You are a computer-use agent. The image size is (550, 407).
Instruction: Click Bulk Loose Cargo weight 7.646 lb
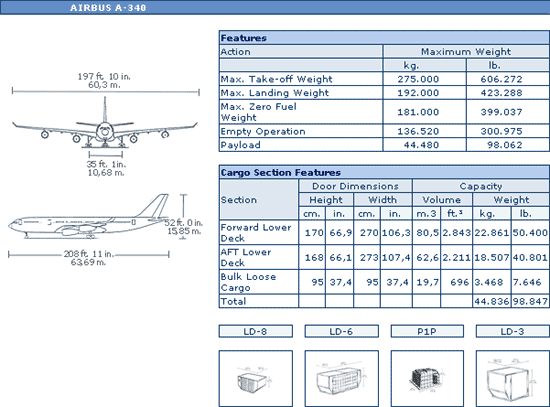tap(527, 282)
